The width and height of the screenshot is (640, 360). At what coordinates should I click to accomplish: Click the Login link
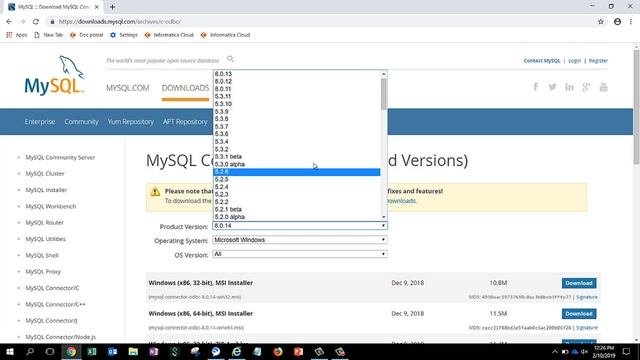tap(575, 61)
